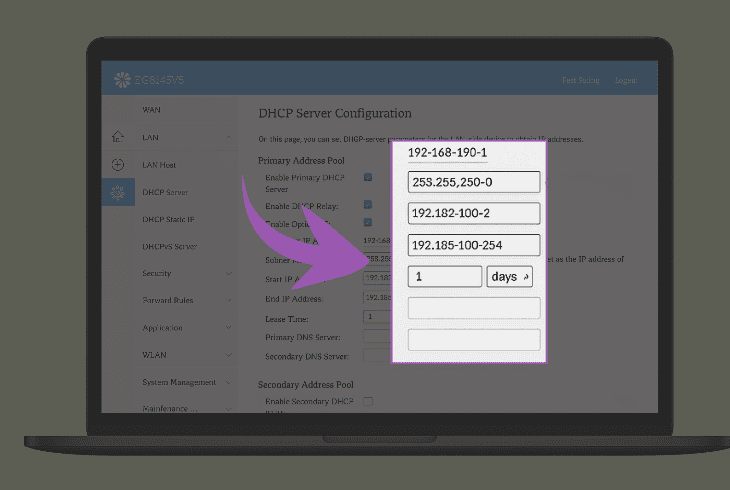Click the circled plus icon in sidebar

tap(118, 164)
